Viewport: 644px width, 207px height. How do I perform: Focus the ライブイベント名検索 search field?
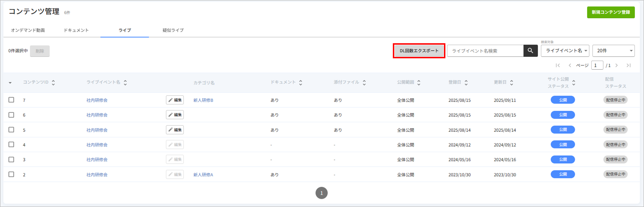485,51
